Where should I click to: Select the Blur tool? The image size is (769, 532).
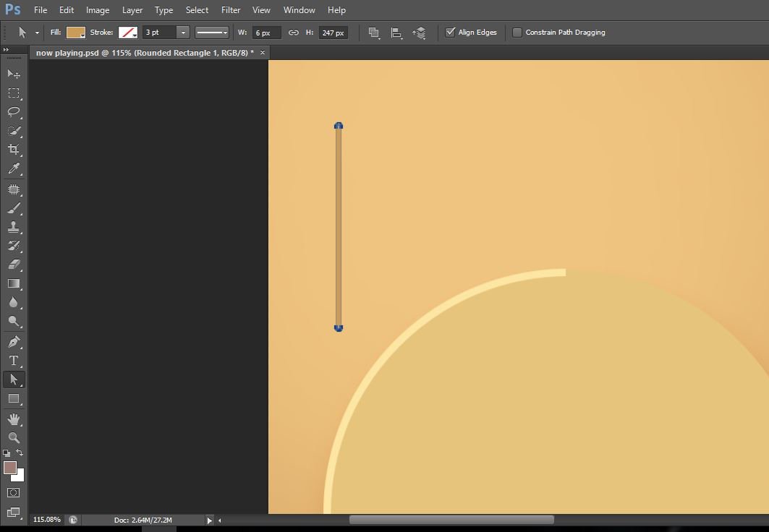[x=14, y=302]
